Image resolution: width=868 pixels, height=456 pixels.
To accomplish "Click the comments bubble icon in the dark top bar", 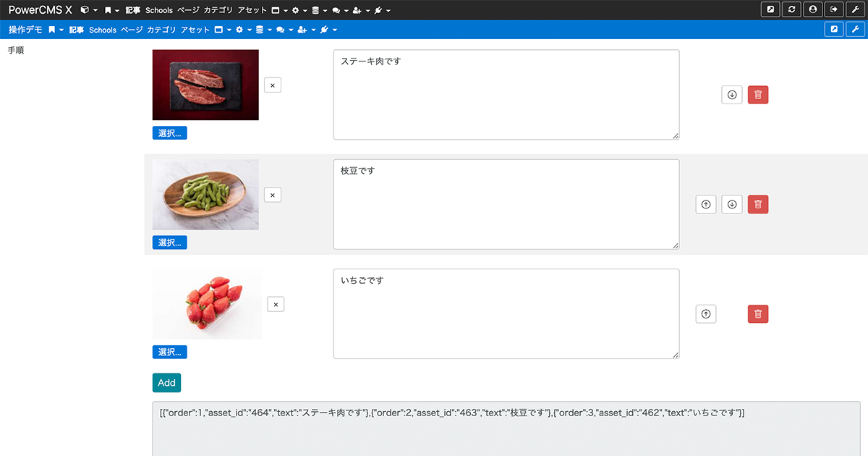I will click(339, 10).
